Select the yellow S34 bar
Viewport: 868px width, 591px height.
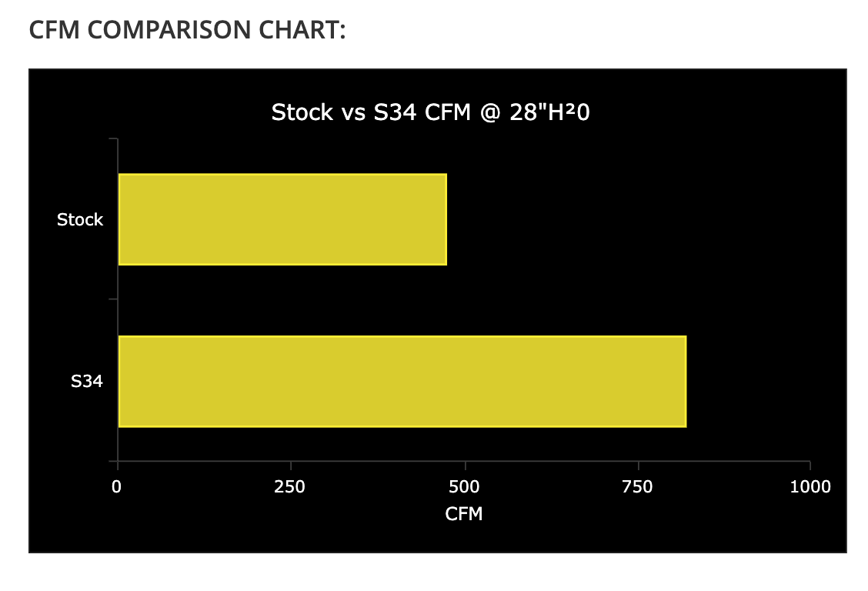point(402,381)
